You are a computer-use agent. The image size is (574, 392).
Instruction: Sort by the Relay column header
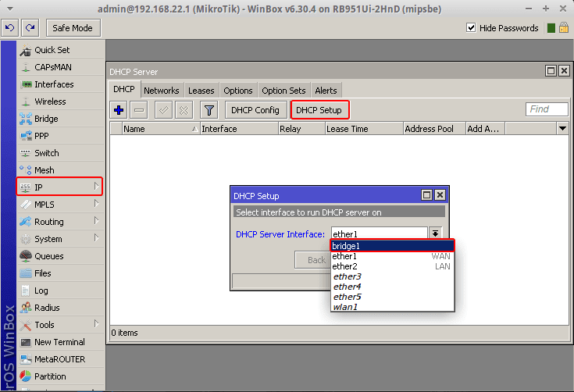coord(301,129)
